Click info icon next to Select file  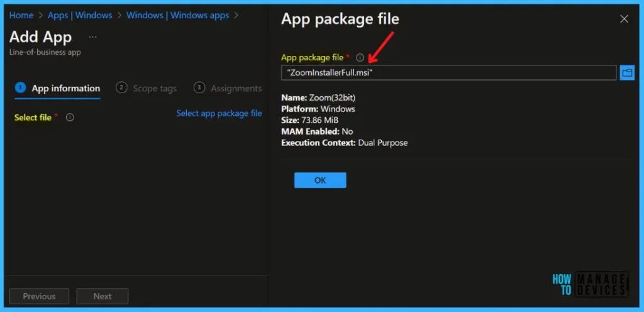[70, 118]
